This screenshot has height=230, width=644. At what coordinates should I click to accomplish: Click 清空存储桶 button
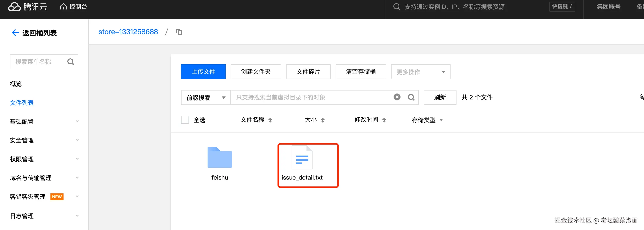point(361,72)
